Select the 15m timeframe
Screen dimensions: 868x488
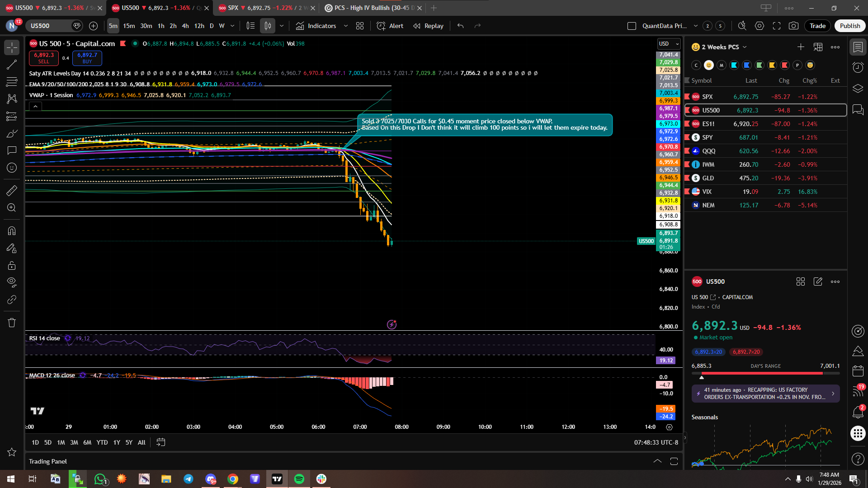129,26
